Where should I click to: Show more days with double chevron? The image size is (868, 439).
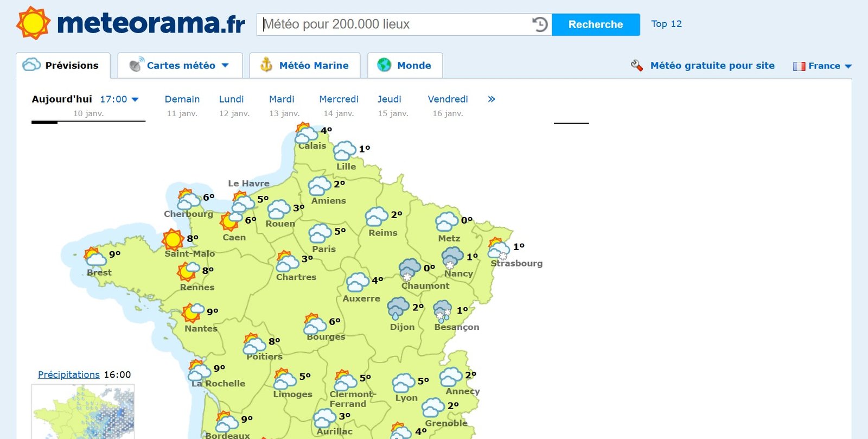click(x=492, y=99)
